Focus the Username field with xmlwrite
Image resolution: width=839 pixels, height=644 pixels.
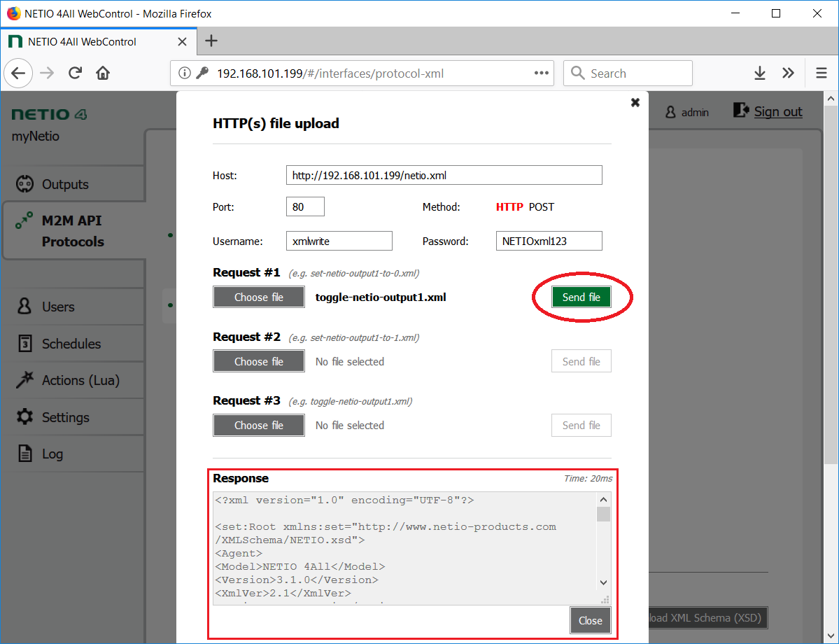point(339,241)
